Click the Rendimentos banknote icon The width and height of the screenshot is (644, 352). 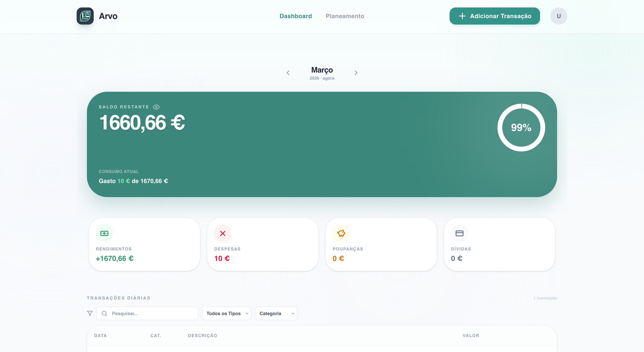[x=104, y=233]
